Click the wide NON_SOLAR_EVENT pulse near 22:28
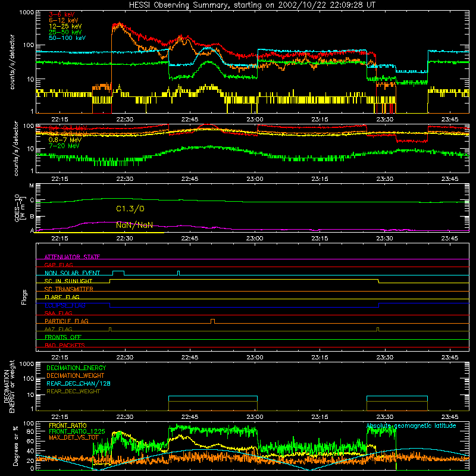 coord(118,273)
